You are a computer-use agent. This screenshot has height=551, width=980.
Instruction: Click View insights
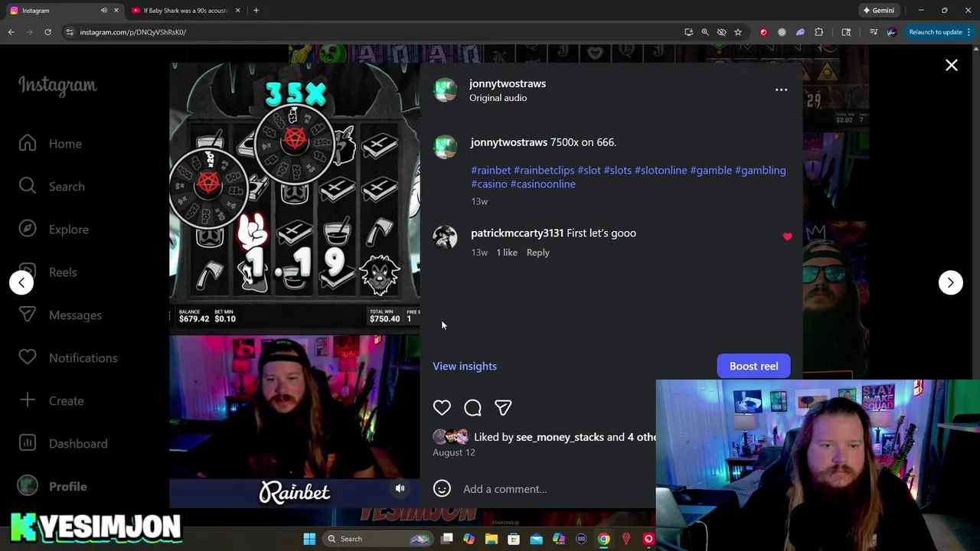point(465,366)
